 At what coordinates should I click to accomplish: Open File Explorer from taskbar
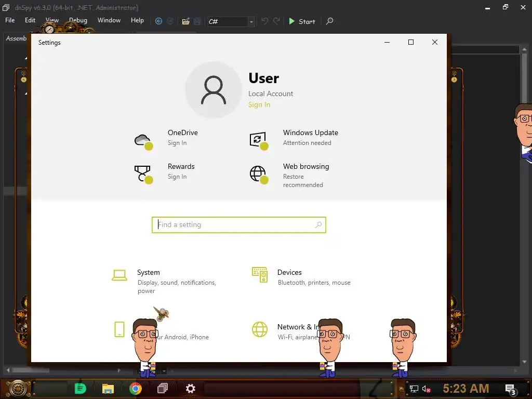108,389
